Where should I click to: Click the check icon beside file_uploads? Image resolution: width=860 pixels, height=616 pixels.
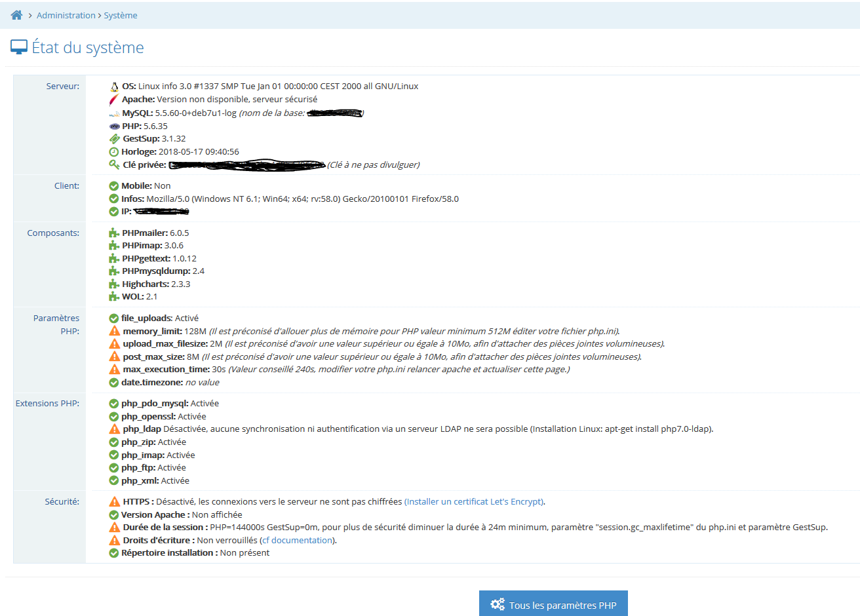(113, 318)
